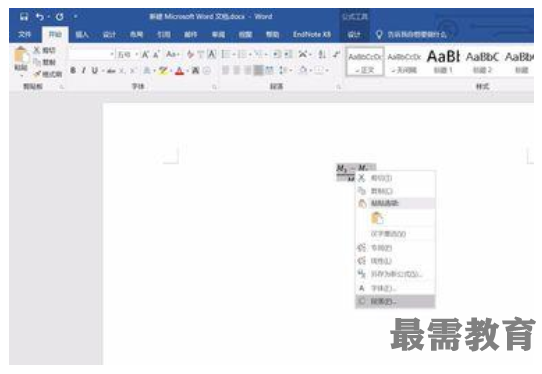Apply the yellow text highlight color
The width and height of the screenshot is (542, 374).
tap(163, 71)
